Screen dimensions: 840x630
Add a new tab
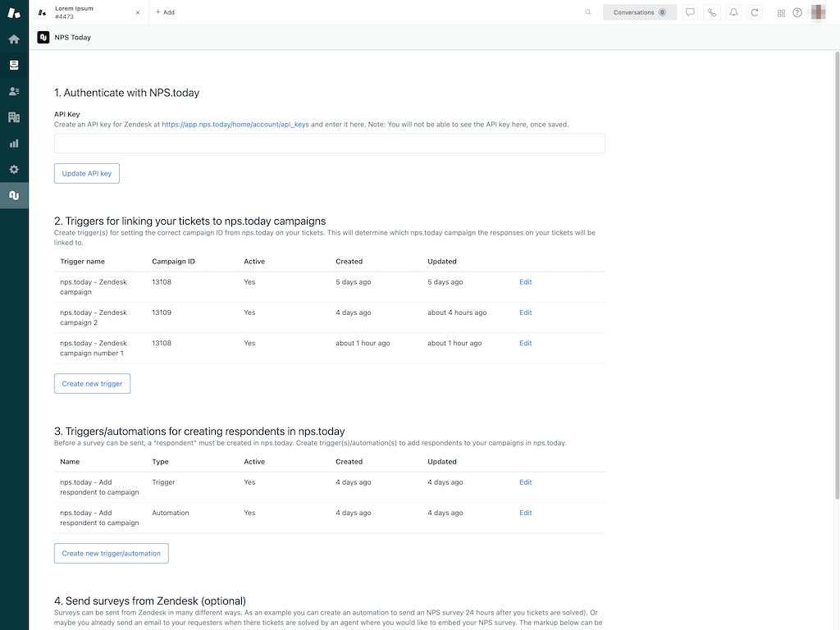tap(165, 12)
